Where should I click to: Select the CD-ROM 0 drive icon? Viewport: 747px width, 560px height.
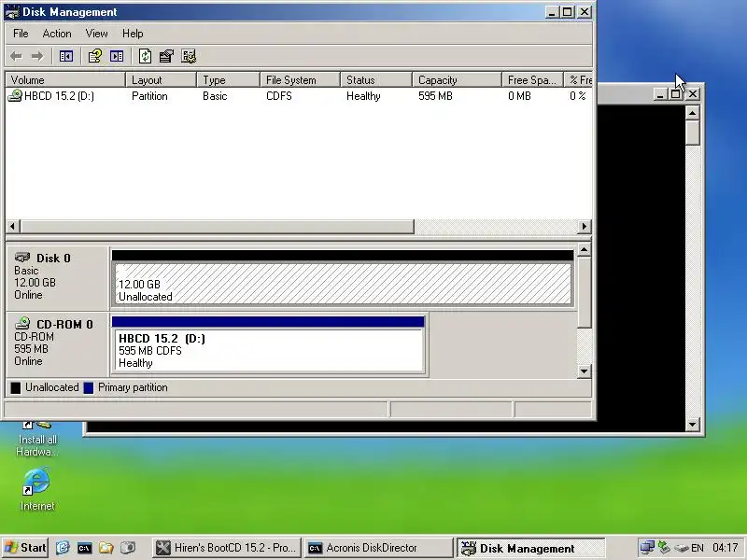coord(22,324)
